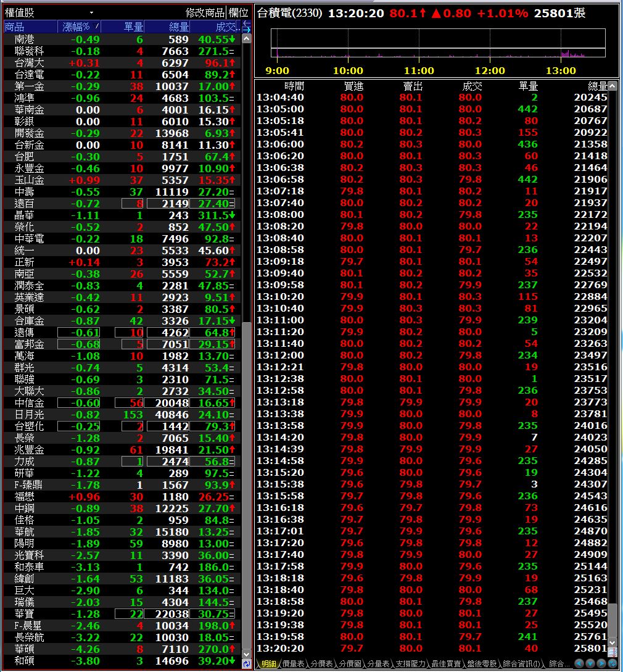Switch to the 盤後零股 tab
This screenshot has width=623, height=672.
click(482, 664)
